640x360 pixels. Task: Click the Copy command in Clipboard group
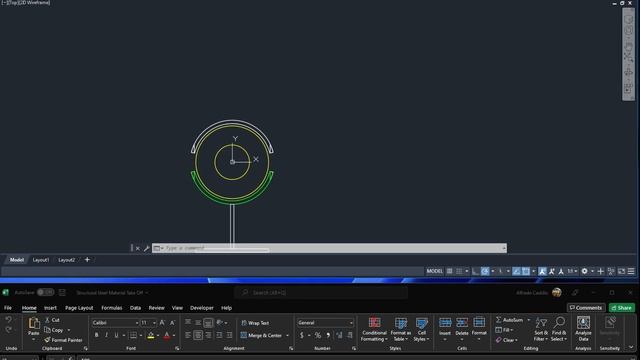tap(54, 330)
